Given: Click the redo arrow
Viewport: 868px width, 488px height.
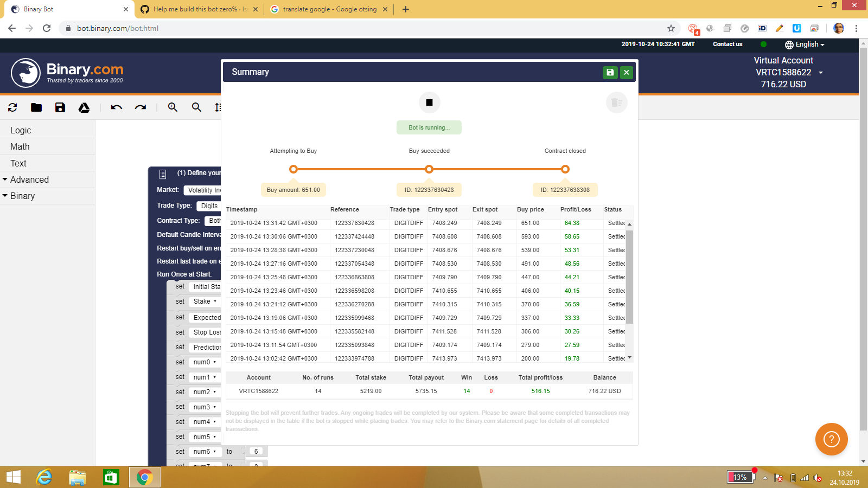Looking at the screenshot, I should pos(141,107).
